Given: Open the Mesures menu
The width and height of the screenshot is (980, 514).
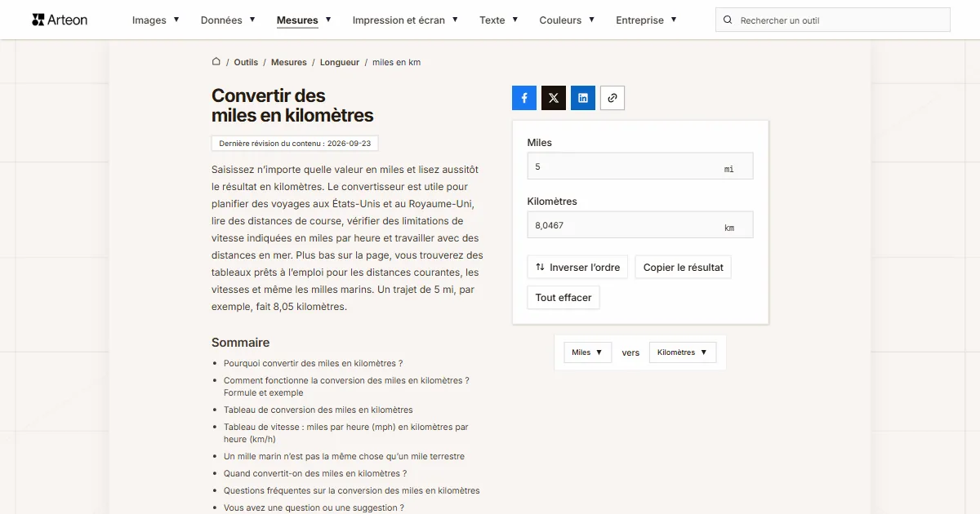Looking at the screenshot, I should point(304,20).
